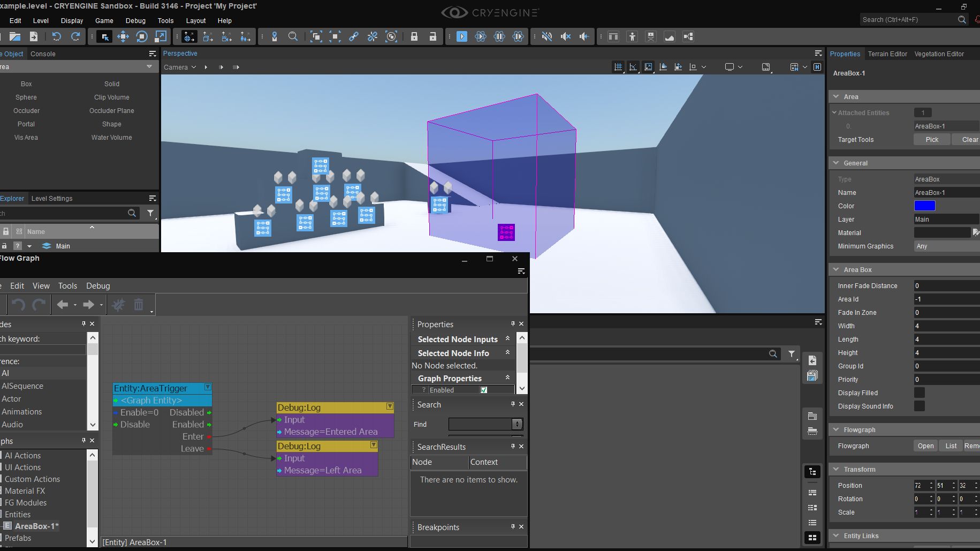
Task: Open the Minimum Graphics Any dropdown
Action: tap(946, 246)
